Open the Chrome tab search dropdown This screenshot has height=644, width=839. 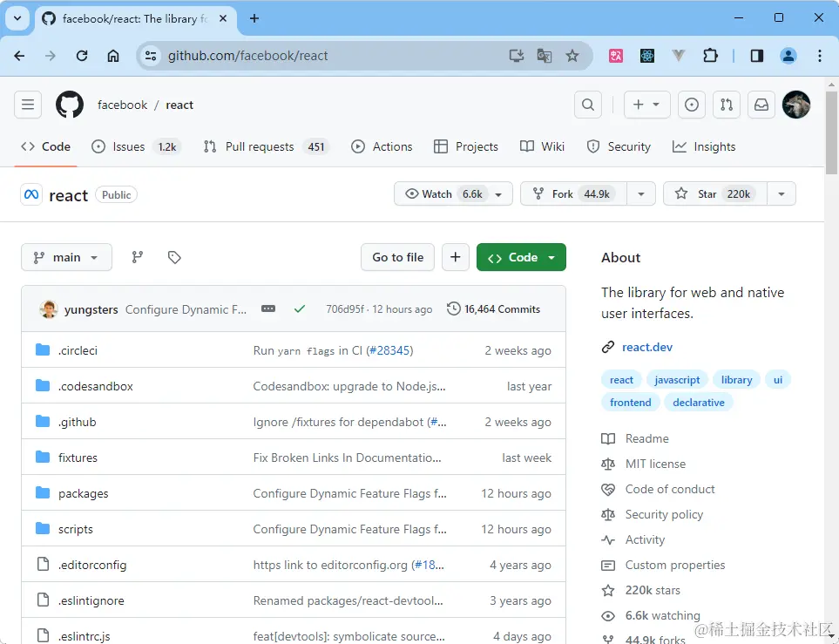(17, 18)
